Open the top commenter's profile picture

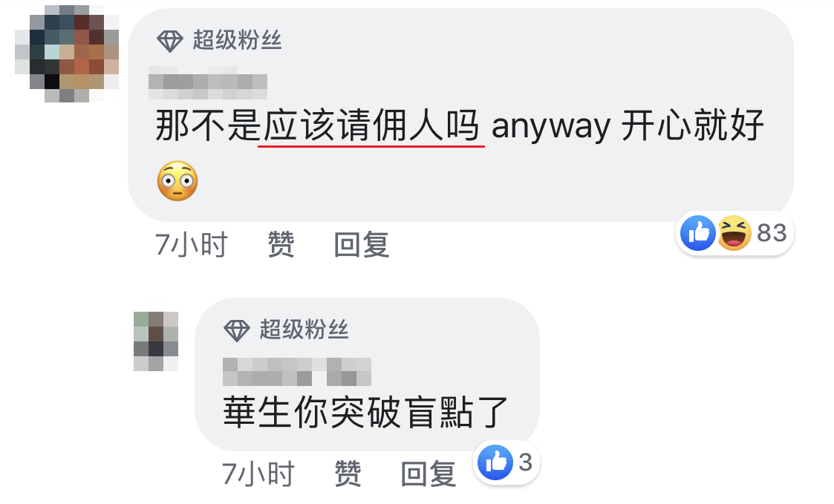[67, 53]
